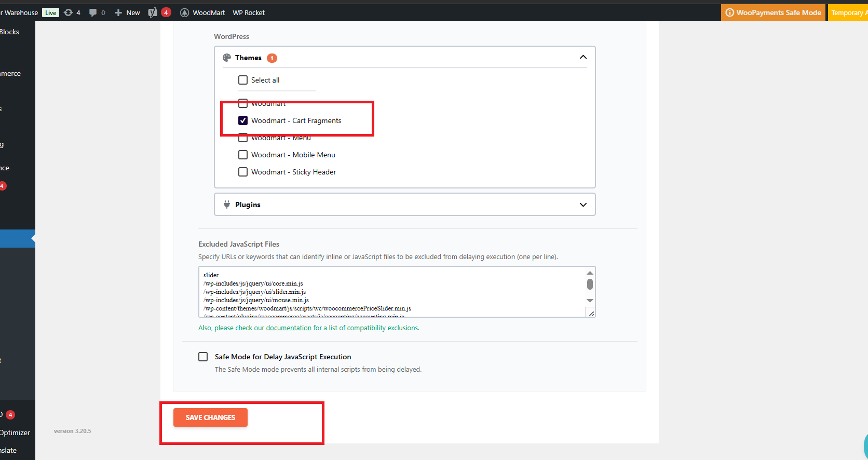This screenshot has width=868, height=460.
Task: Expand the Plugins section chevron
Action: click(x=583, y=205)
